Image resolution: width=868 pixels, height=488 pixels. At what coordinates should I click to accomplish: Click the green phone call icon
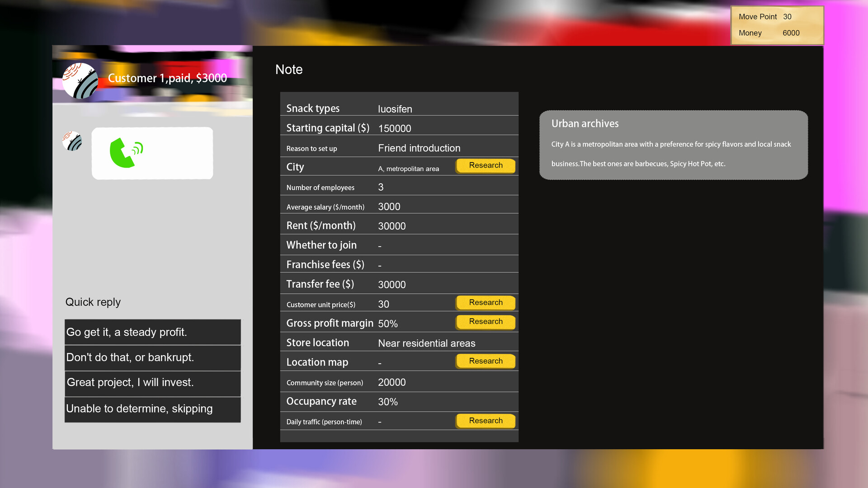tap(126, 153)
